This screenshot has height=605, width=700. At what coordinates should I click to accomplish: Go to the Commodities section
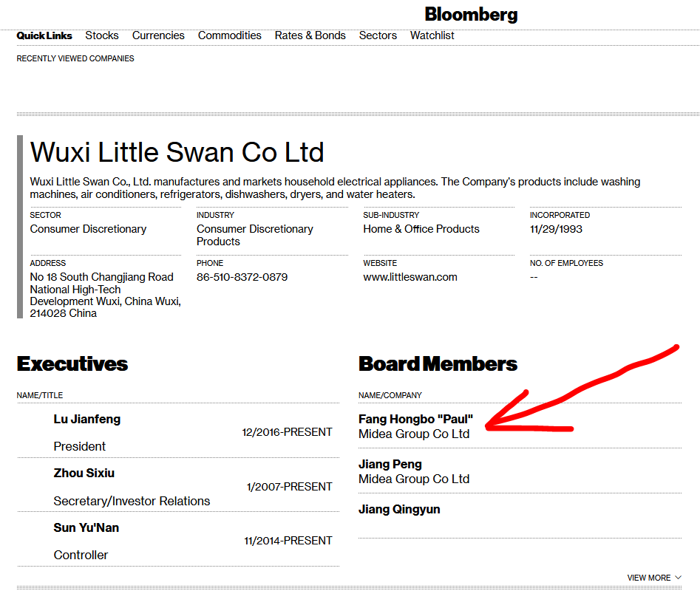point(229,35)
